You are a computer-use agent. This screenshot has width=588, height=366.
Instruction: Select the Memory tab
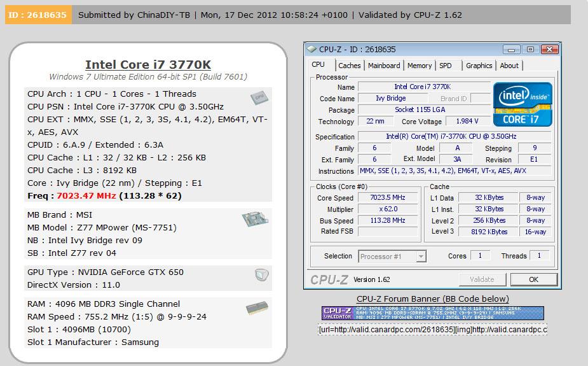coord(420,66)
